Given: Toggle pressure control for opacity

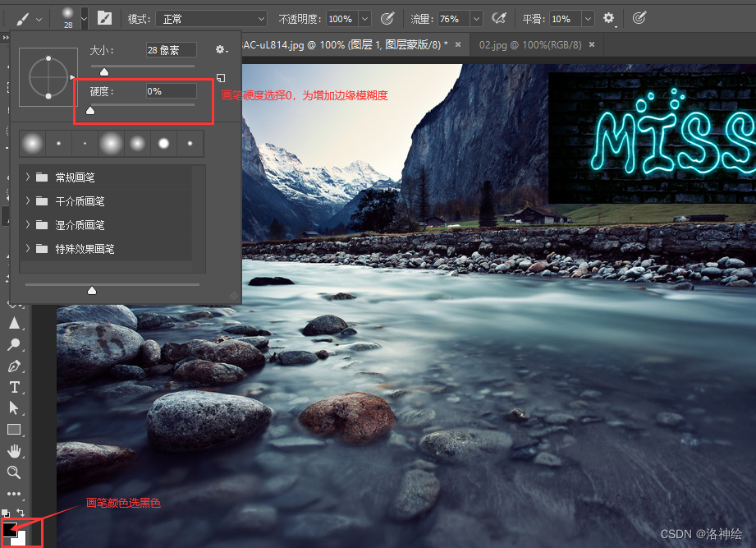Looking at the screenshot, I should pyautogui.click(x=387, y=19).
